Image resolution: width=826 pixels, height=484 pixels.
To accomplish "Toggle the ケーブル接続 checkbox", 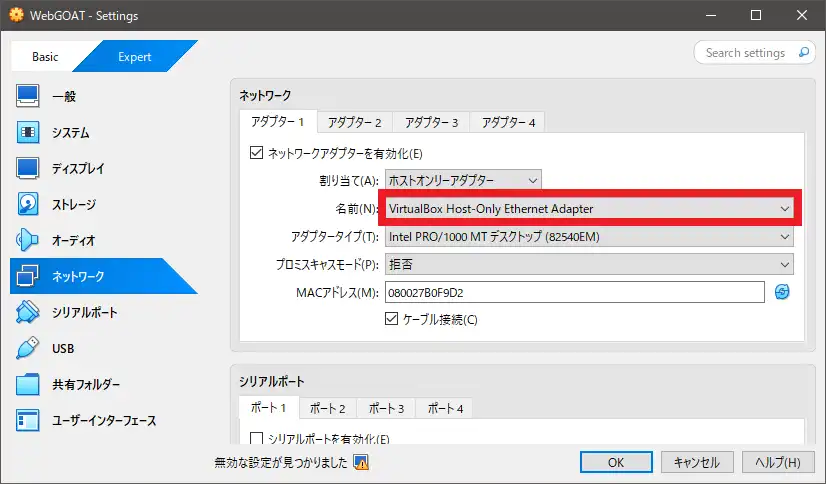I will [x=391, y=319].
